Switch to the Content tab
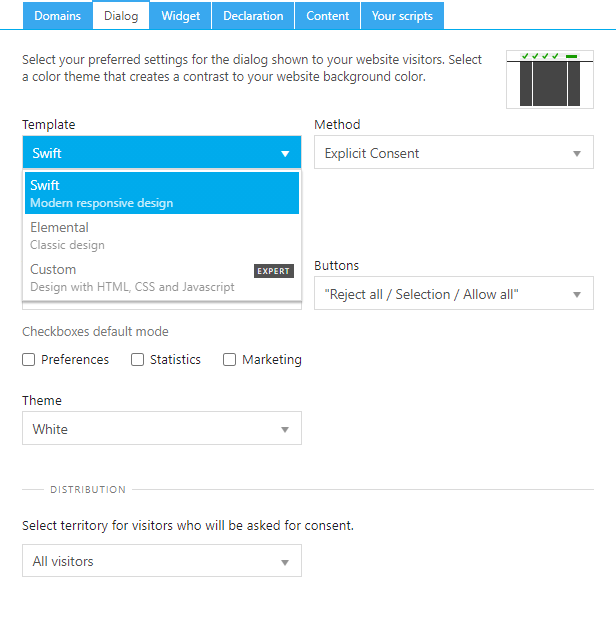 [x=328, y=15]
